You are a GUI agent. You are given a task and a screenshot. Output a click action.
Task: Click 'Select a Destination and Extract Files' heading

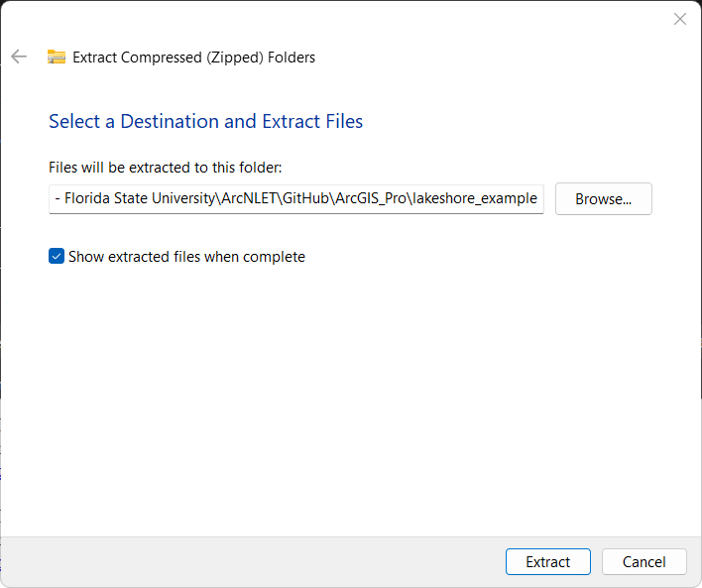[205, 121]
